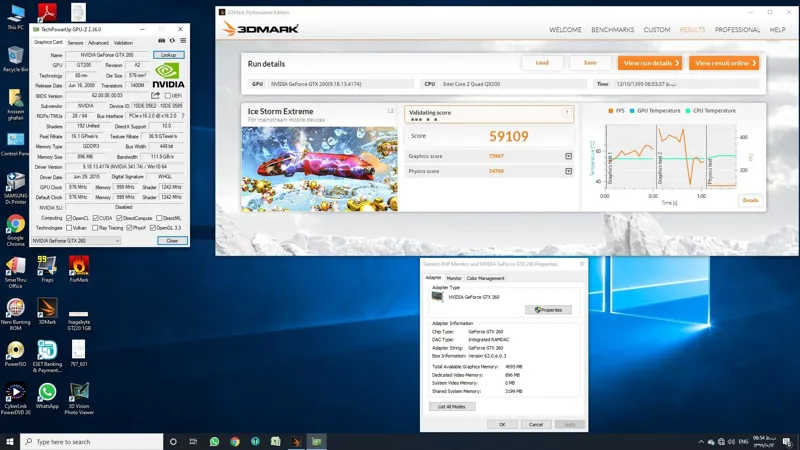This screenshot has height=450, width=800.
Task: Click the Lookup button in GPU-Z
Action: pos(168,55)
